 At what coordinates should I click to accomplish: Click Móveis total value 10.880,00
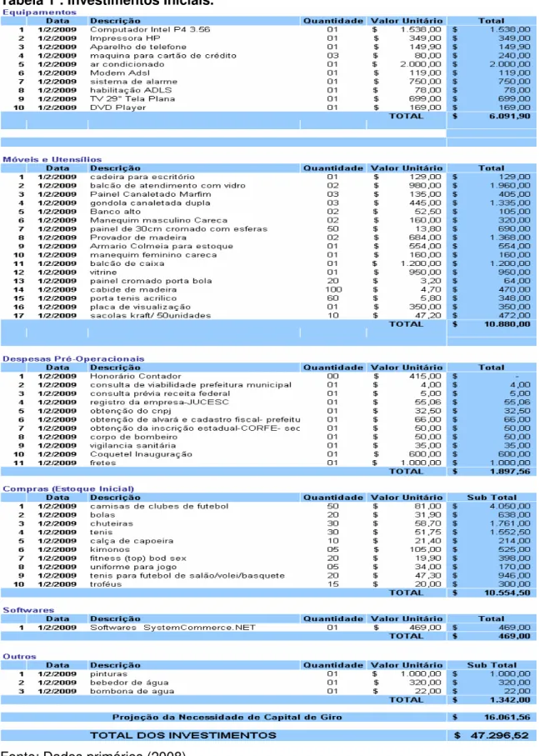(x=507, y=324)
